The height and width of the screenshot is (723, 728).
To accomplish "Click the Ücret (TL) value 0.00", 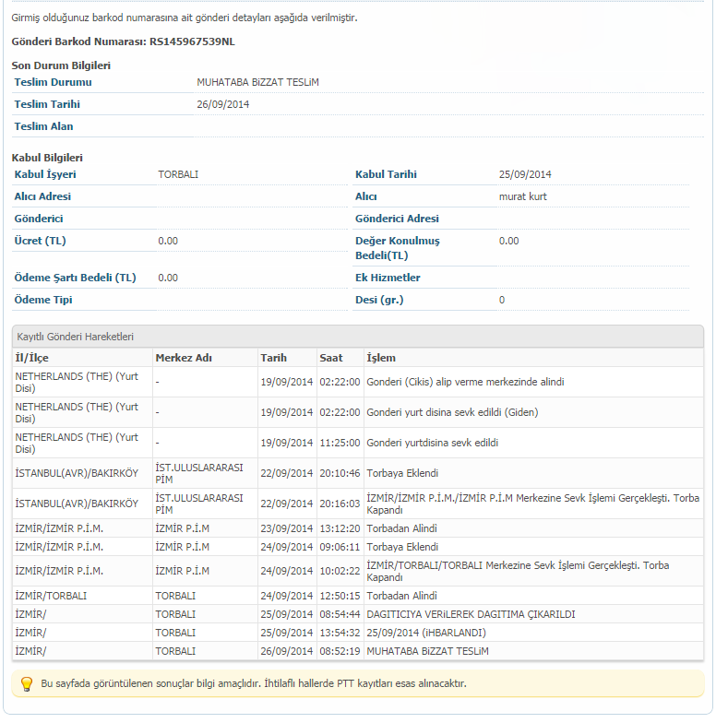I will 168,241.
